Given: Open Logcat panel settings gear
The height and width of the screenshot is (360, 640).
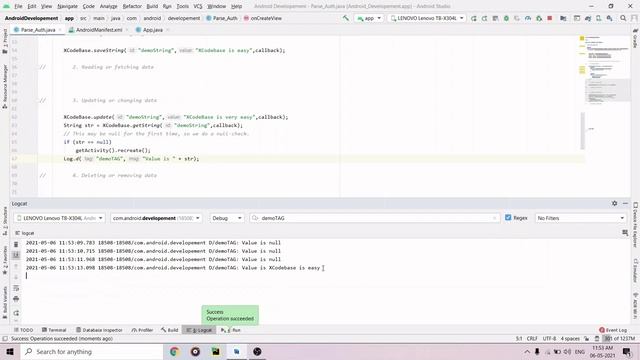Looking at the screenshot, I should click(x=614, y=203).
